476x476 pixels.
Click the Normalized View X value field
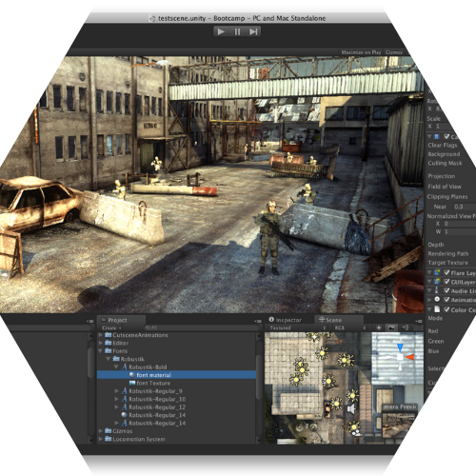click(459, 224)
